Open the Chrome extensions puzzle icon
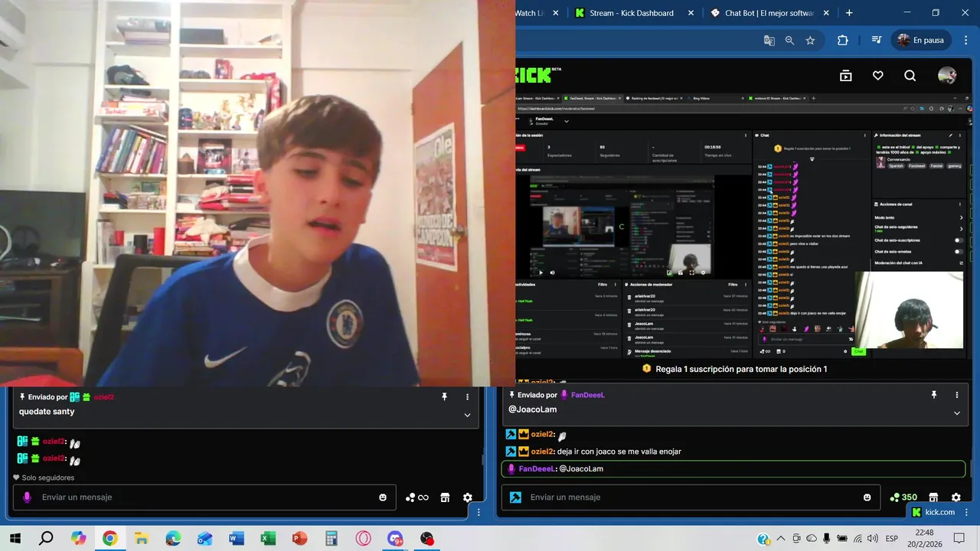This screenshot has width=980, height=551. pos(843,41)
